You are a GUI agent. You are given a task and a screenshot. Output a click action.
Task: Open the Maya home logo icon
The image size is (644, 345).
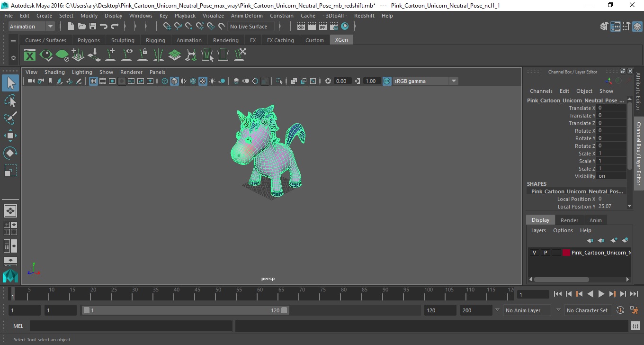click(x=10, y=276)
